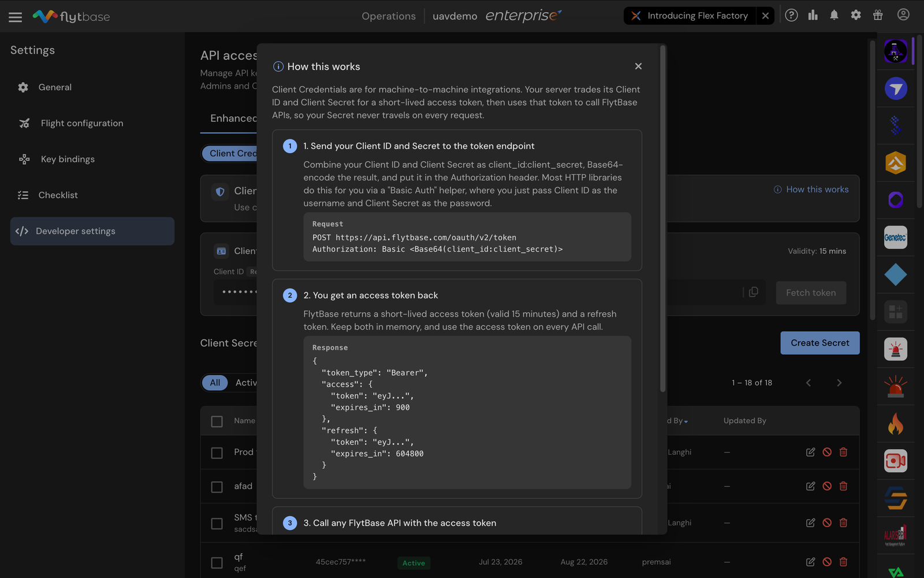The image size is (924, 578).
Task: Delete the SMS secret row
Action: (843, 523)
